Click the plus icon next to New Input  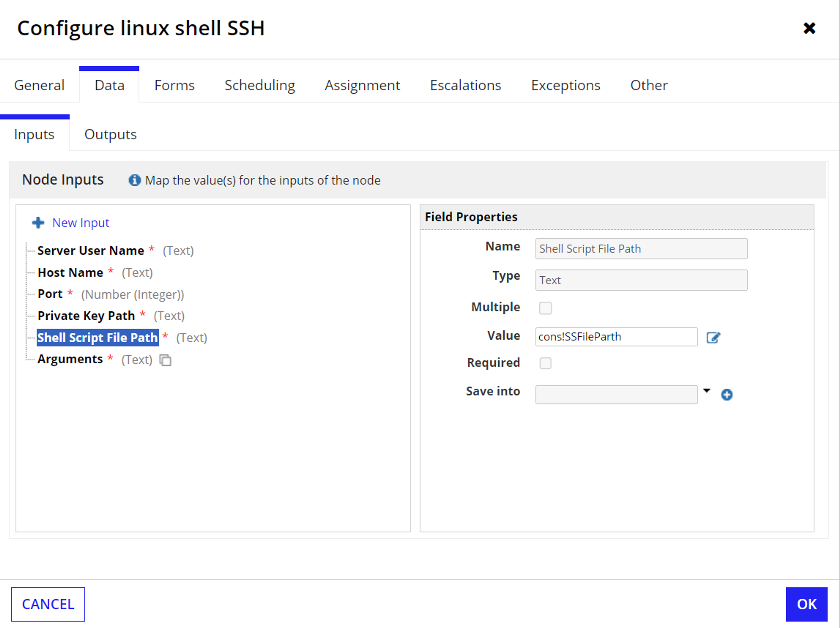point(38,223)
